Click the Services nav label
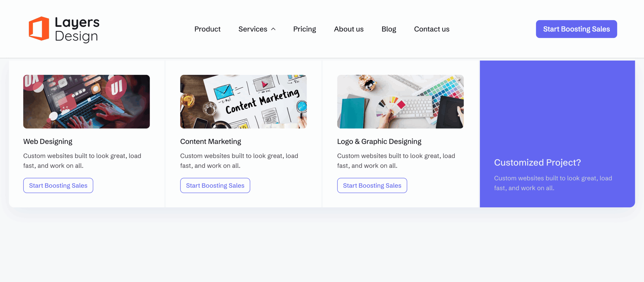This screenshot has height=282, width=644. (x=253, y=29)
